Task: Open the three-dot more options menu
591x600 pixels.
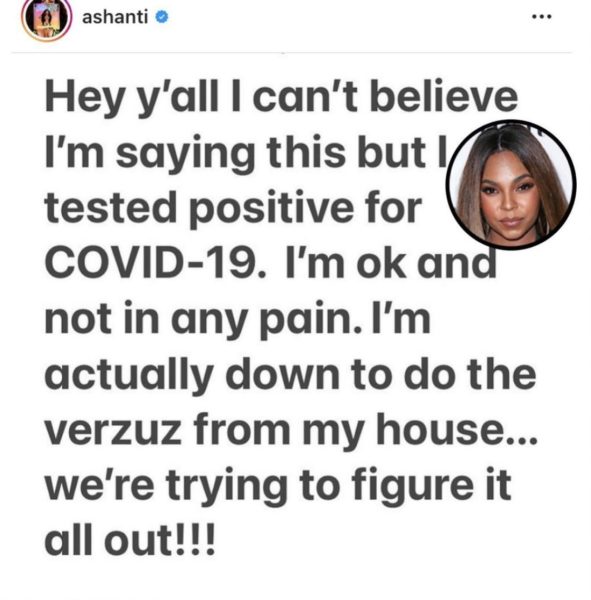Action: 542,16
